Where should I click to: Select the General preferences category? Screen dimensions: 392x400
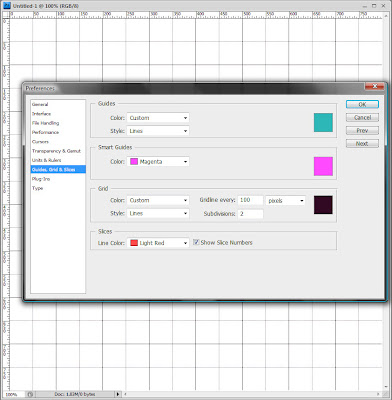coord(40,104)
